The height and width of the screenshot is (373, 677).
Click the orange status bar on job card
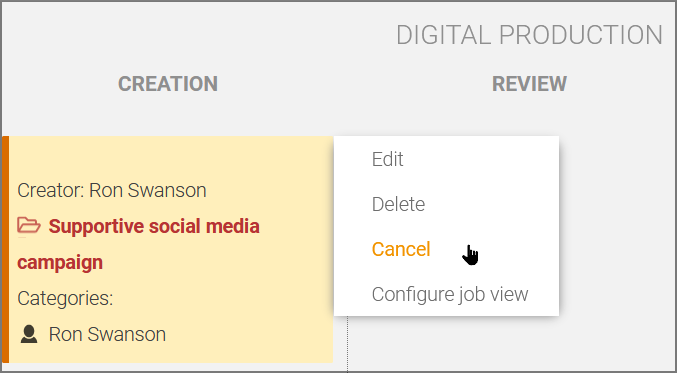click(x=5, y=250)
